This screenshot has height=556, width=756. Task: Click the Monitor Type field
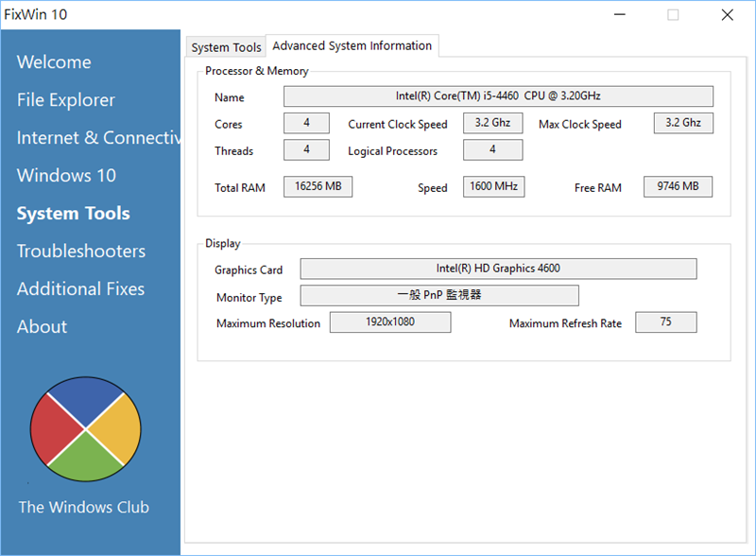tap(439, 295)
